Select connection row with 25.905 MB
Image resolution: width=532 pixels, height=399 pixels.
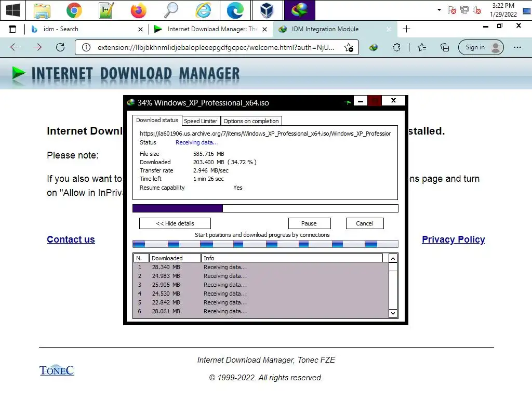[x=261, y=285]
